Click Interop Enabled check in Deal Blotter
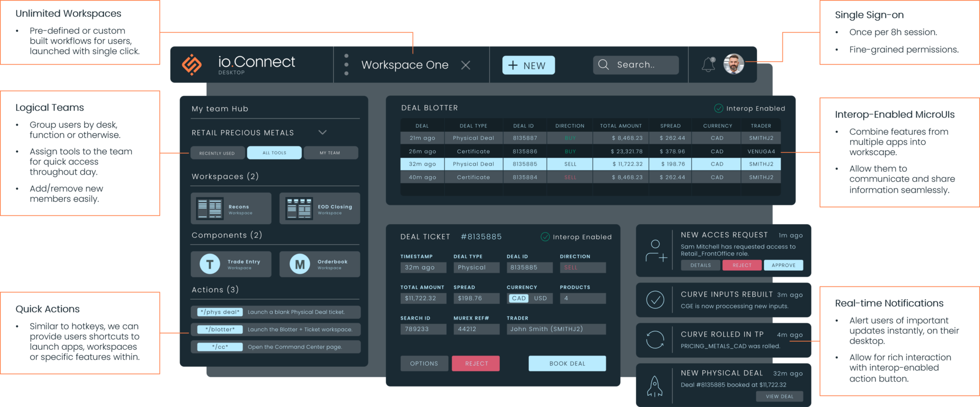This screenshot has height=407, width=980. (719, 108)
